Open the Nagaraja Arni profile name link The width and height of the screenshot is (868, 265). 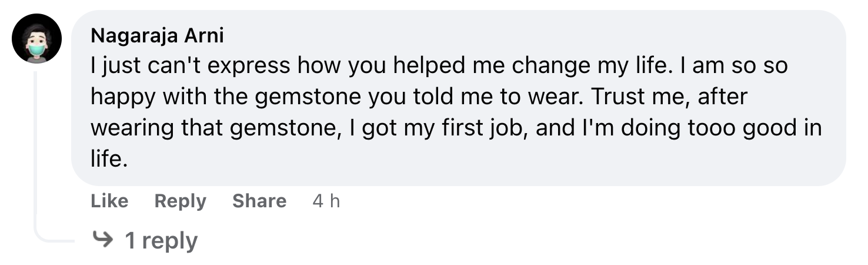157,36
